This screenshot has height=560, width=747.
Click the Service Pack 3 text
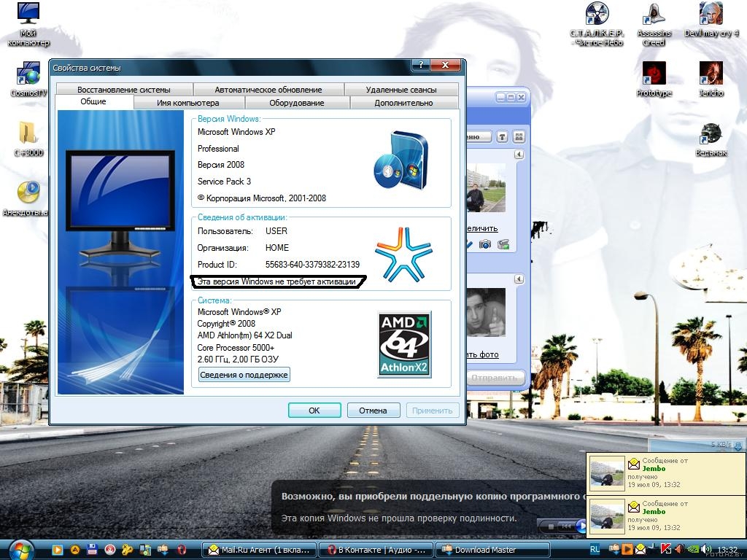point(224,182)
